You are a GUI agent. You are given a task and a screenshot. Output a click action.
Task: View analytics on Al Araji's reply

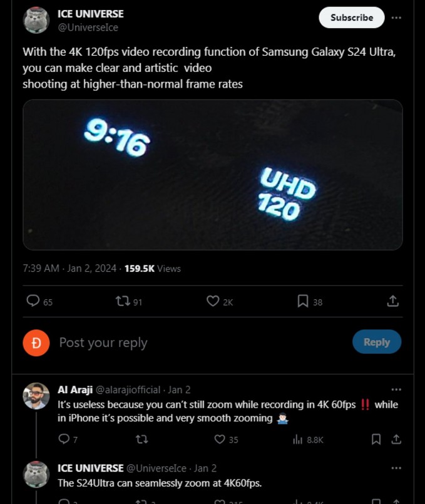(x=298, y=439)
